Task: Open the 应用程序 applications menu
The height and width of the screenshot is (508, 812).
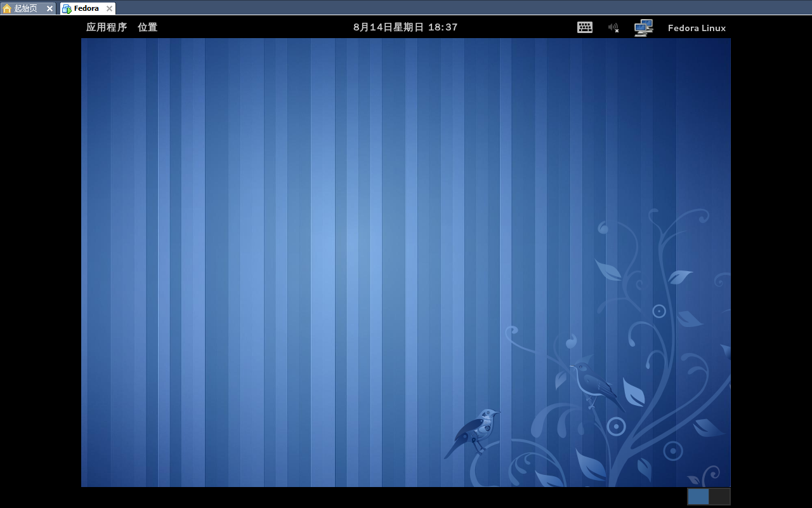Action: coord(107,27)
